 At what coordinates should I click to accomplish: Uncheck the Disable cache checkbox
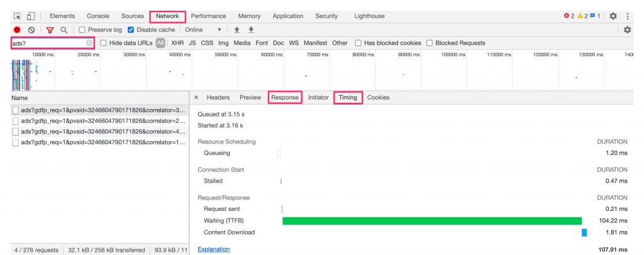(x=131, y=30)
